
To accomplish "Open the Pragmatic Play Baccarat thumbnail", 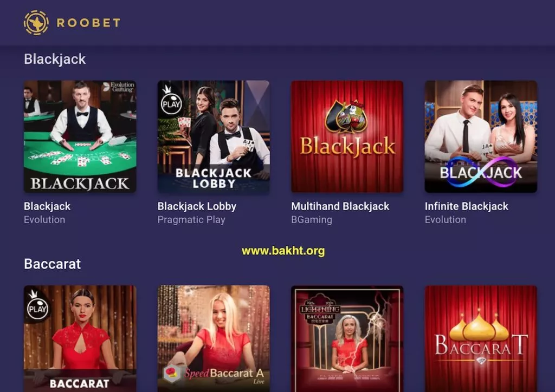I will click(80, 338).
